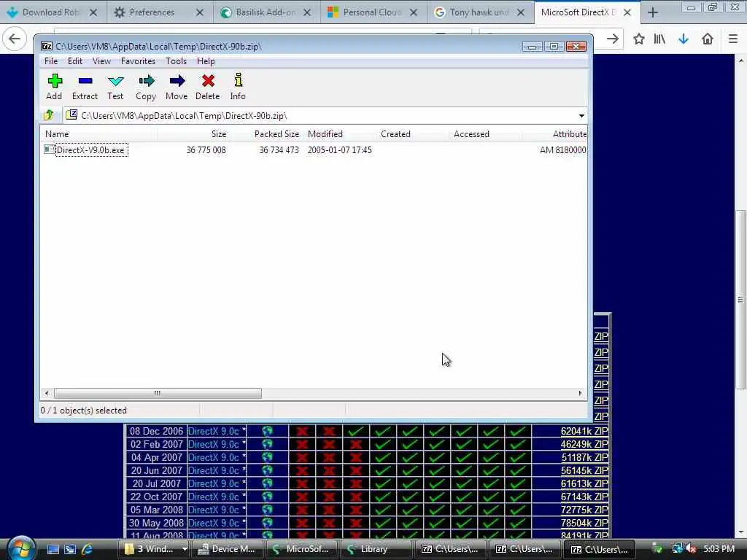Click the muted volume tray icon
The height and width of the screenshot is (560, 747).
tap(690, 549)
